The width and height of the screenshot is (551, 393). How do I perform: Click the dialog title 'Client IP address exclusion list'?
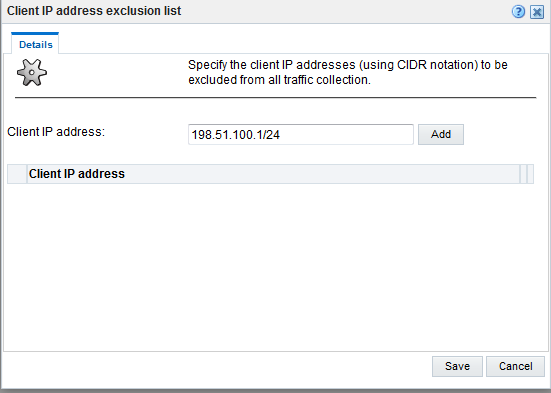pyautogui.click(x=94, y=11)
